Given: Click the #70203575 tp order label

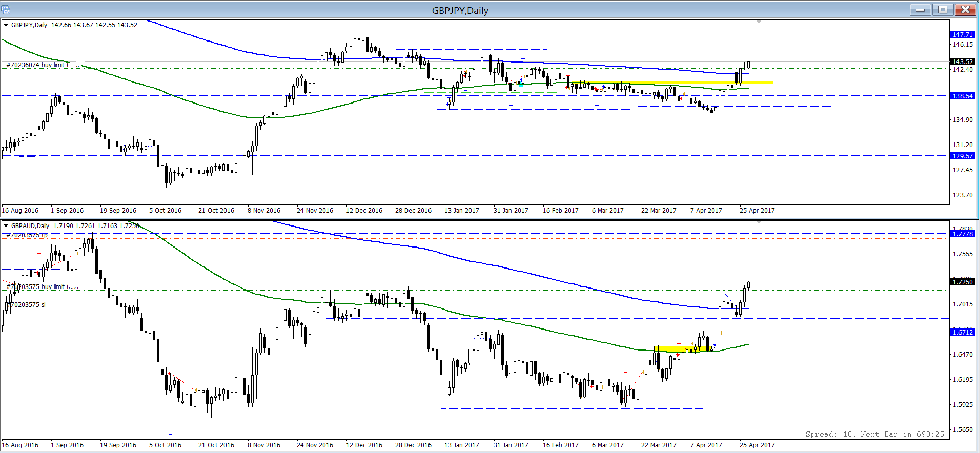Looking at the screenshot, I should 27,235.
